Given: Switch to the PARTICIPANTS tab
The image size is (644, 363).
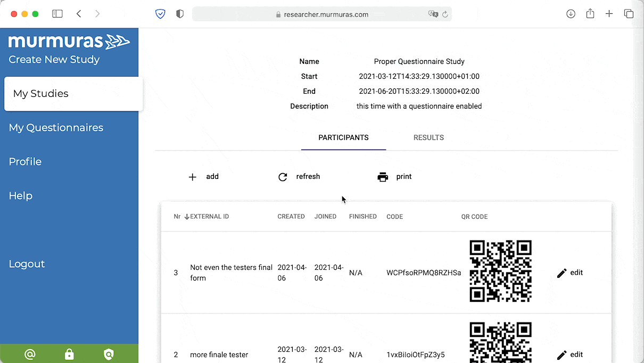Looking at the screenshot, I should click(343, 138).
